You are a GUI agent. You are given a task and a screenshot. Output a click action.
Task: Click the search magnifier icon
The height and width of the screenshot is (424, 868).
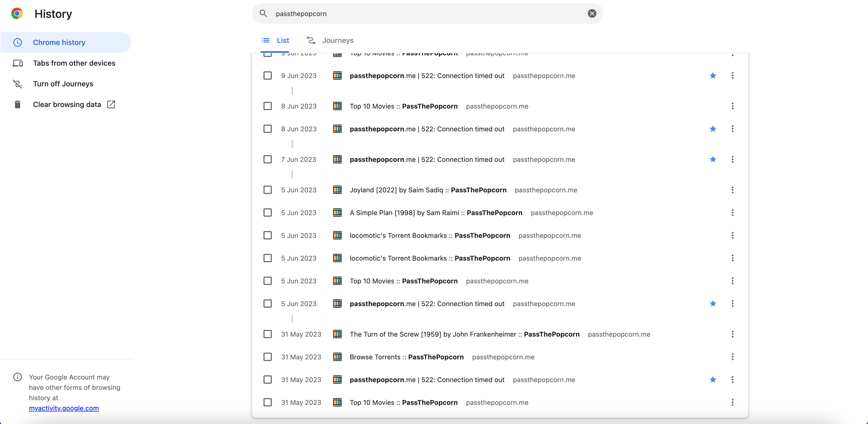click(x=263, y=13)
